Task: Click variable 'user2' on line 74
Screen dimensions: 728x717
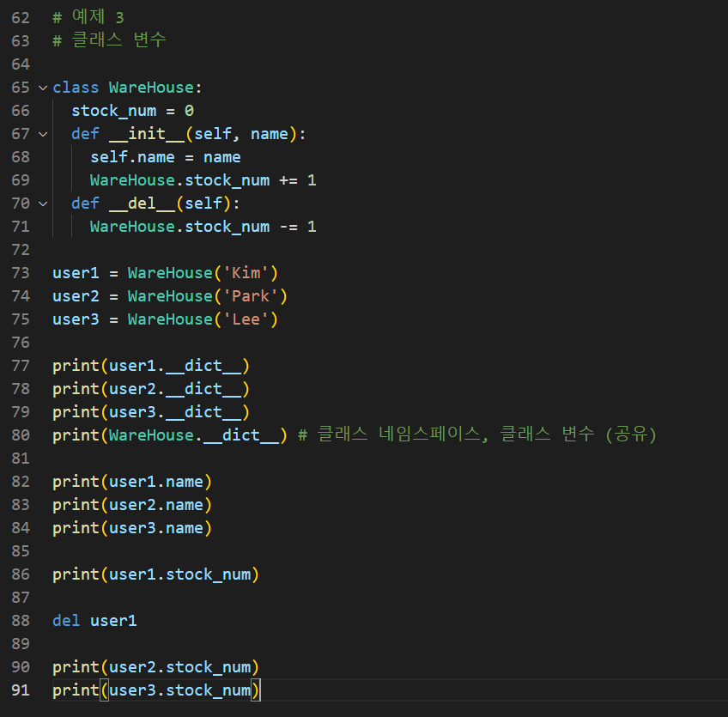Action: (x=76, y=296)
